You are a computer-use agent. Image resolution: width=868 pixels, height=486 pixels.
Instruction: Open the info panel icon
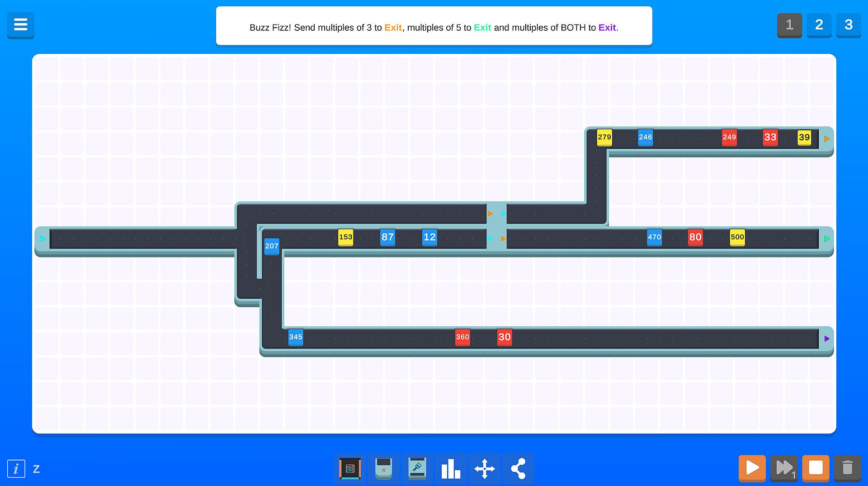click(16, 469)
